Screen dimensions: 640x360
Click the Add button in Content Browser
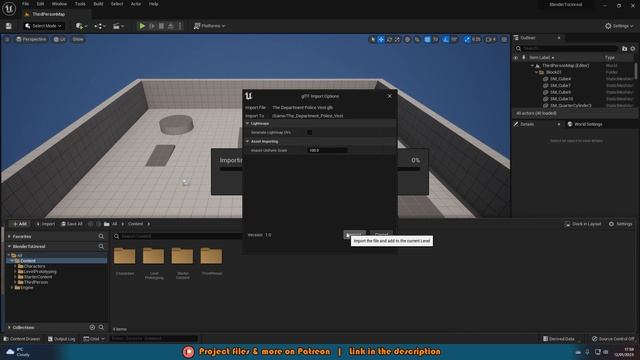coord(20,224)
